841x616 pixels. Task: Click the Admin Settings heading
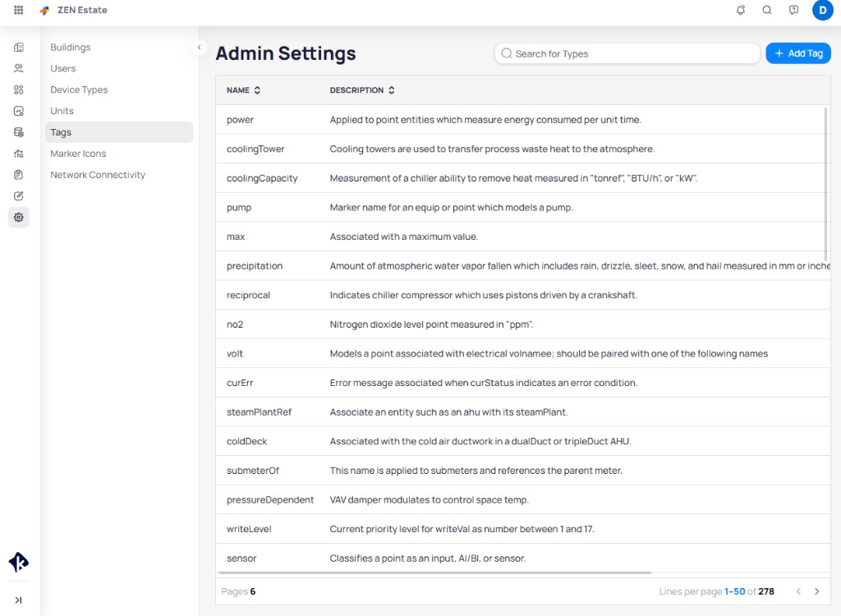(x=286, y=53)
